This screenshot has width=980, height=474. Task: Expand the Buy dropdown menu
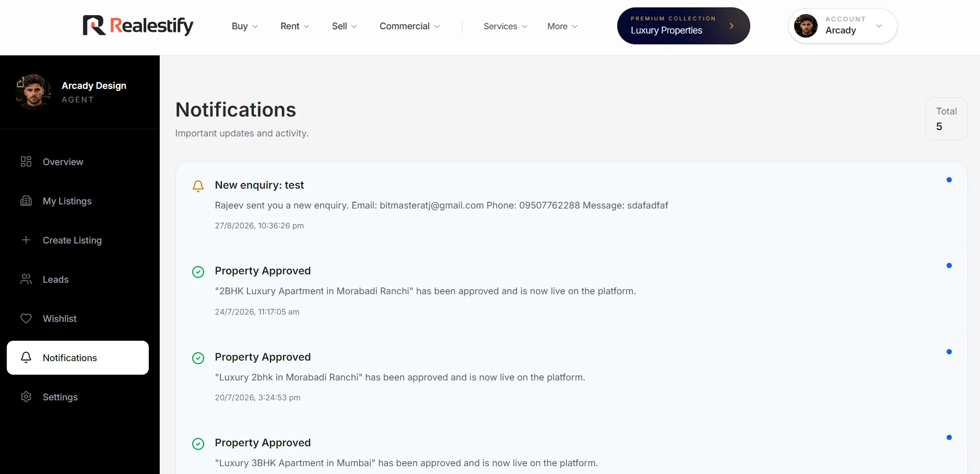(x=245, y=26)
